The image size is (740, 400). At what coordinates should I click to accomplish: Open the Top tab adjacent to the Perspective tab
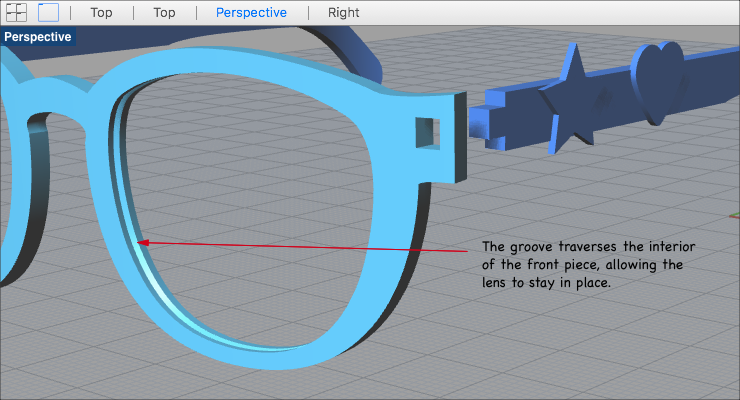(164, 13)
